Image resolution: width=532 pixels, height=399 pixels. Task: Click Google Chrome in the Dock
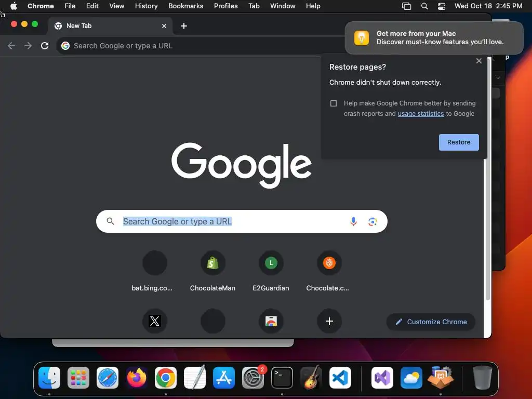(166, 378)
